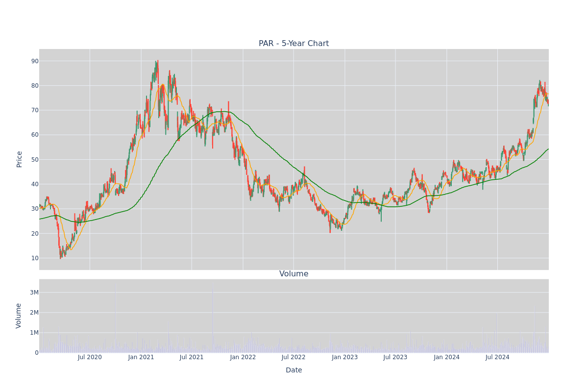Click the "3M" volume tick label
The image size is (588, 392).
[x=34, y=293]
